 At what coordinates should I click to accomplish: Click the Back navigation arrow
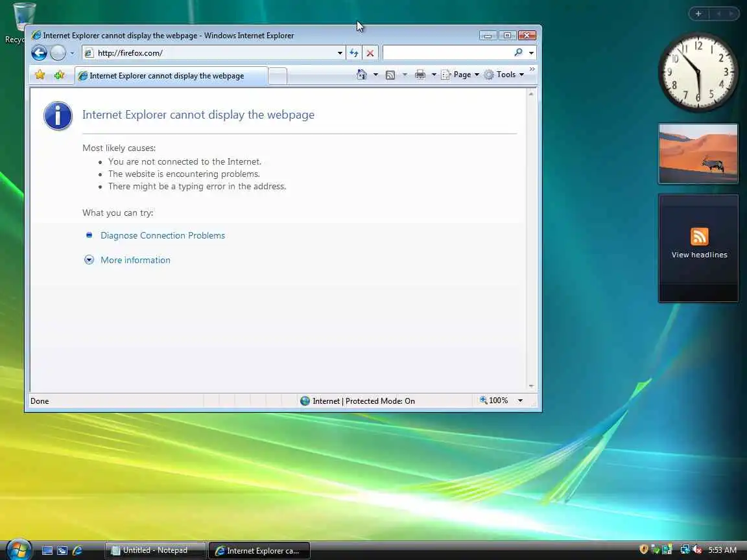(x=39, y=52)
